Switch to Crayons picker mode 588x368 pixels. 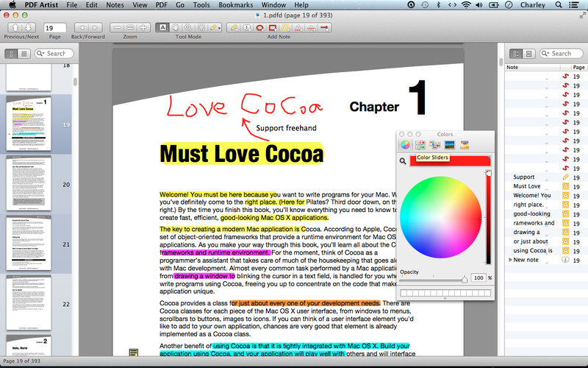coord(465,145)
